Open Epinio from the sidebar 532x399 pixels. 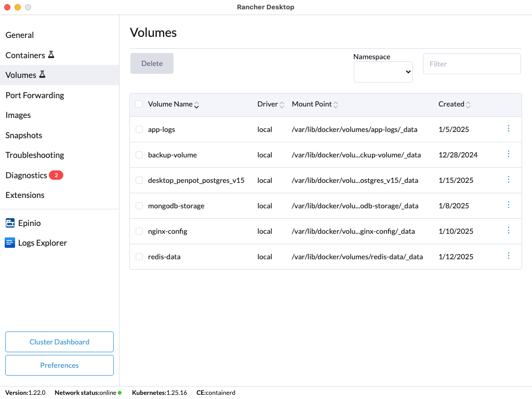pos(30,223)
